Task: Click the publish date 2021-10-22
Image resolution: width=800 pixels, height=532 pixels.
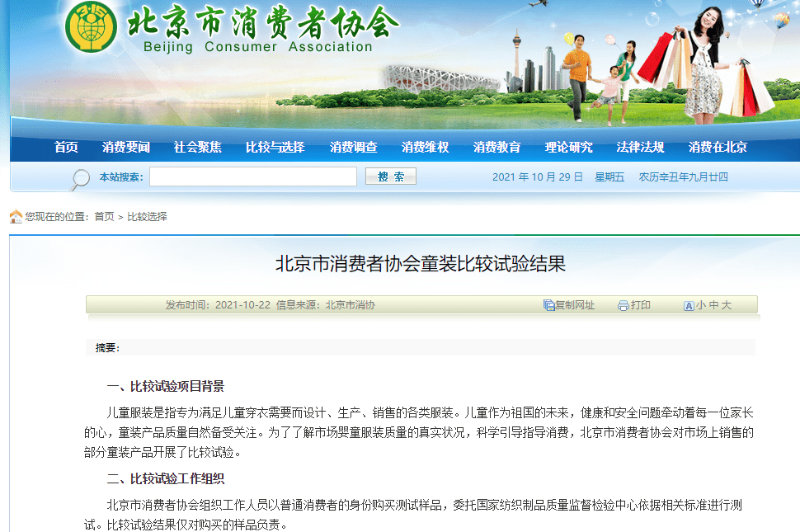Action: [242, 305]
